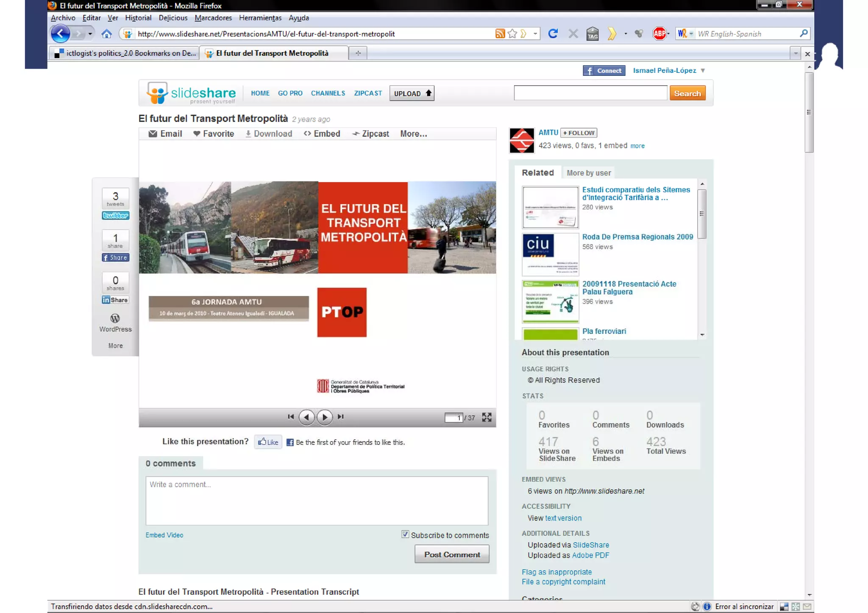Screen dimensions: 868x613
Task: Expand Ismael Peña-López user dropdown
Action: coord(703,70)
